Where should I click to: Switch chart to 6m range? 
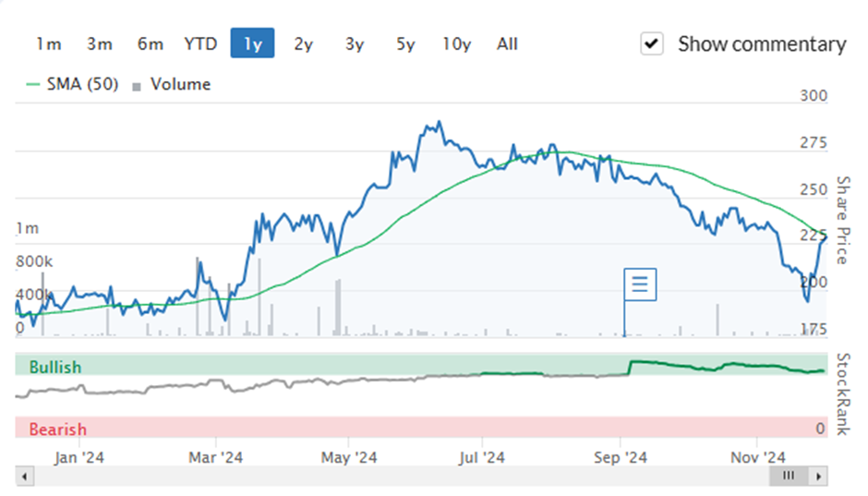150,43
